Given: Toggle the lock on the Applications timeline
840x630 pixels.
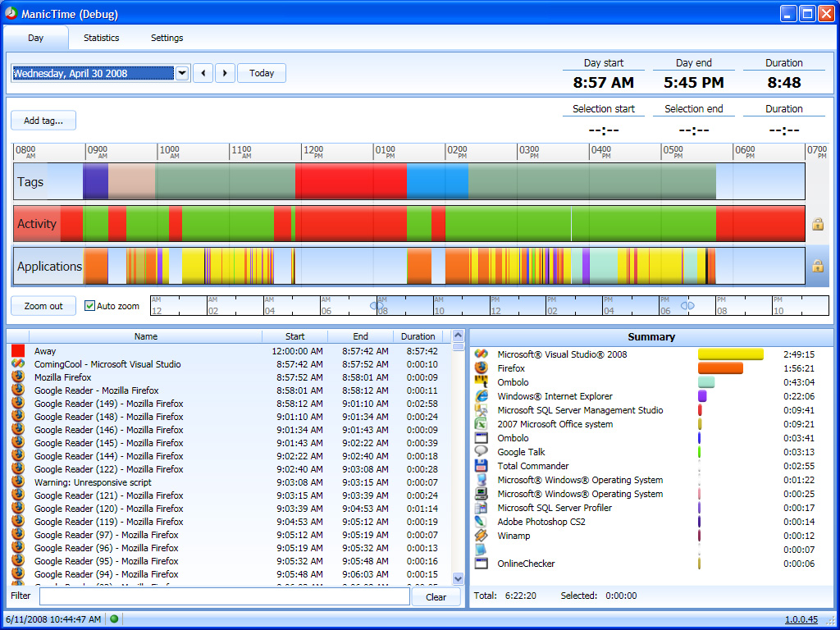Looking at the screenshot, I should pos(817,266).
